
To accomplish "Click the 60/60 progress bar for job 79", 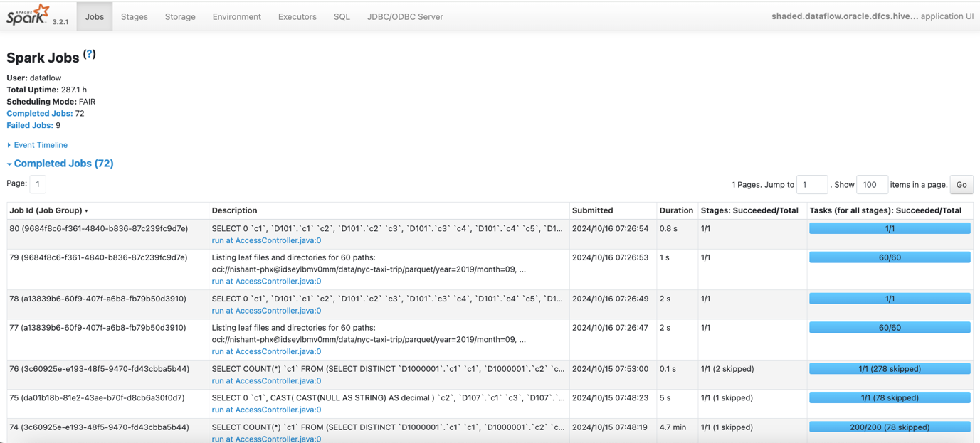I will click(x=890, y=257).
